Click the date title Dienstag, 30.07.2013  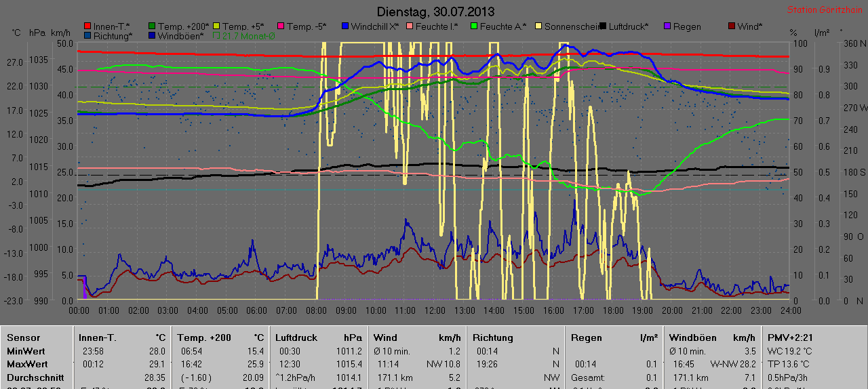[435, 12]
